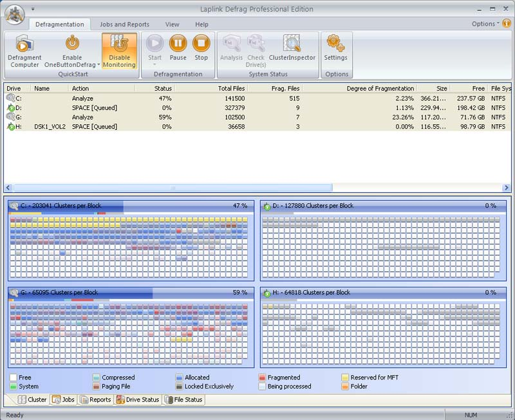The width and height of the screenshot is (515, 420).
Task: Click the Defragment Computer icon
Action: pyautogui.click(x=24, y=44)
